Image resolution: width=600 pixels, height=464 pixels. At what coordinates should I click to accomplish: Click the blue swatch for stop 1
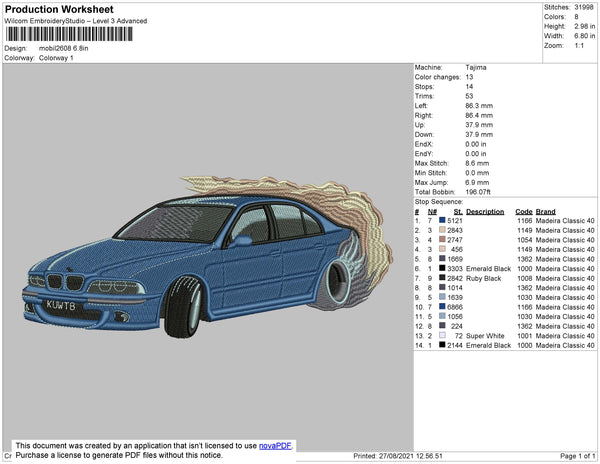(x=444, y=221)
